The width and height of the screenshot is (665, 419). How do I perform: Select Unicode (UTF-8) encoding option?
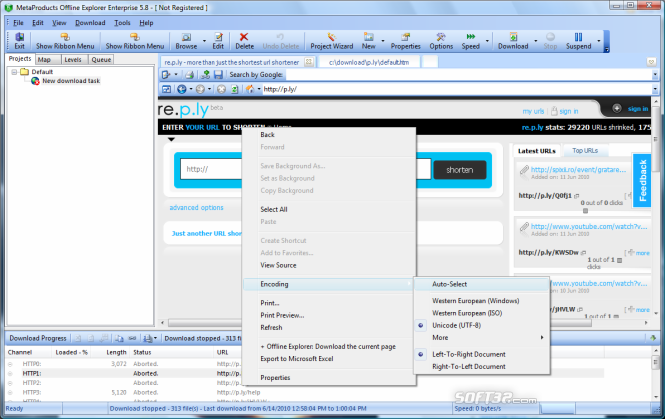[x=456, y=325]
